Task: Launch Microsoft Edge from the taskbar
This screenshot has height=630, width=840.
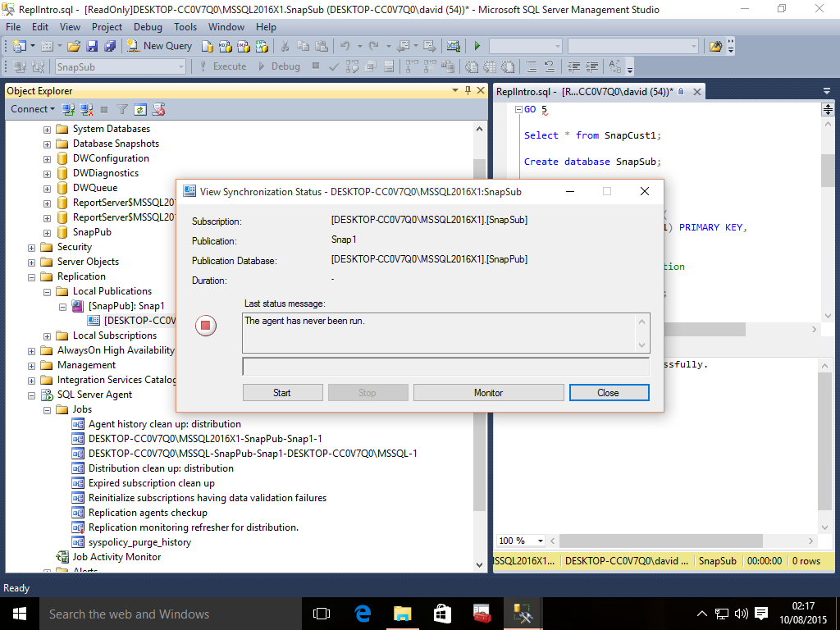Action: click(363, 613)
